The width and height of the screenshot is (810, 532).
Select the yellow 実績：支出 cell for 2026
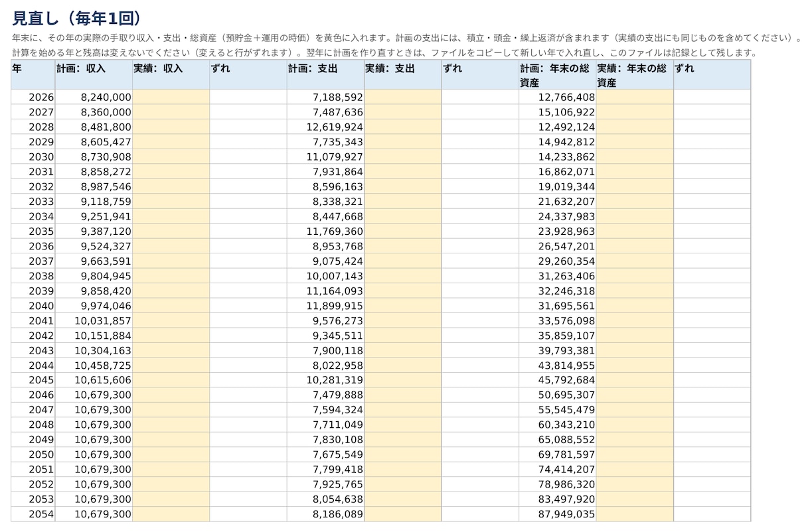click(x=403, y=98)
